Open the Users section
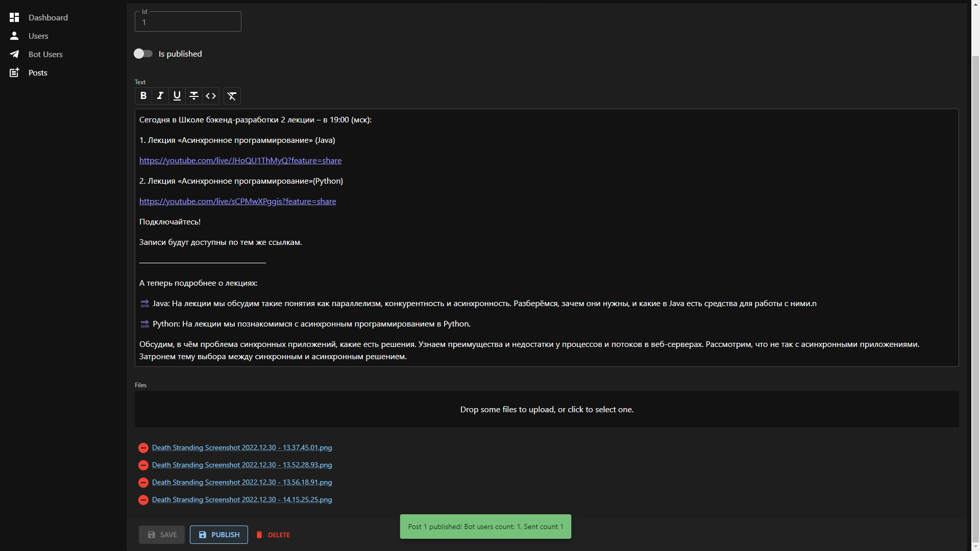980x551 pixels. [38, 36]
